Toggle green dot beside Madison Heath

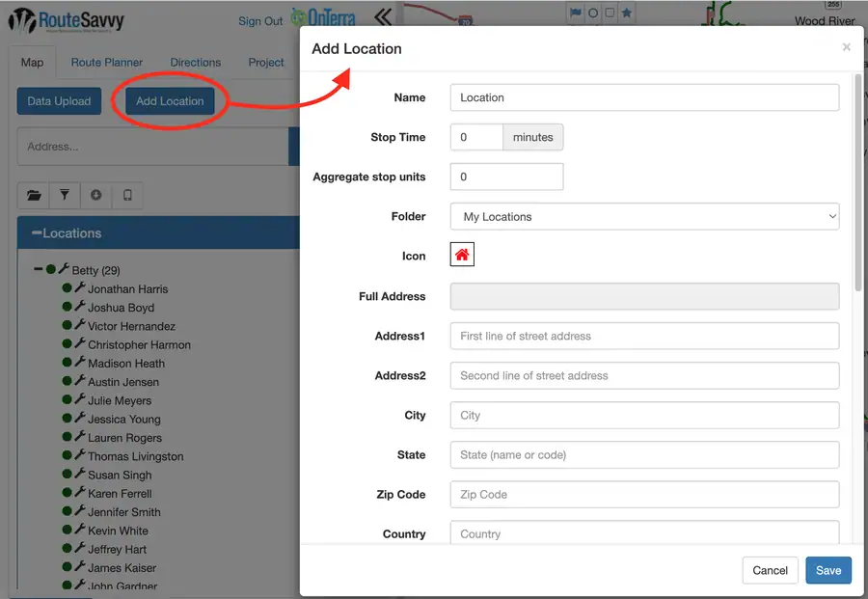point(67,362)
